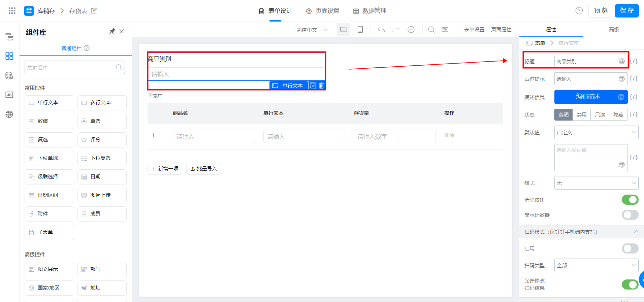Open the component library sidebar icon

[x=9, y=56]
